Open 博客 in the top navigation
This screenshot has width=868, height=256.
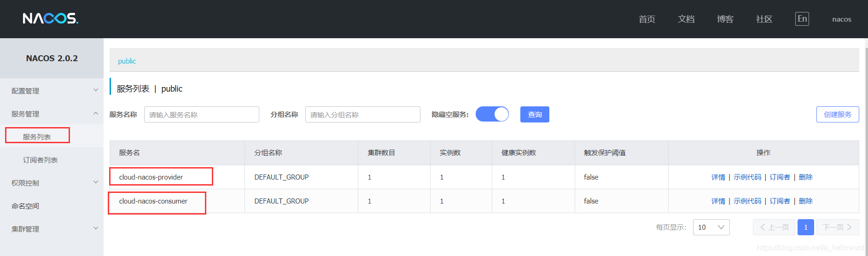(725, 19)
